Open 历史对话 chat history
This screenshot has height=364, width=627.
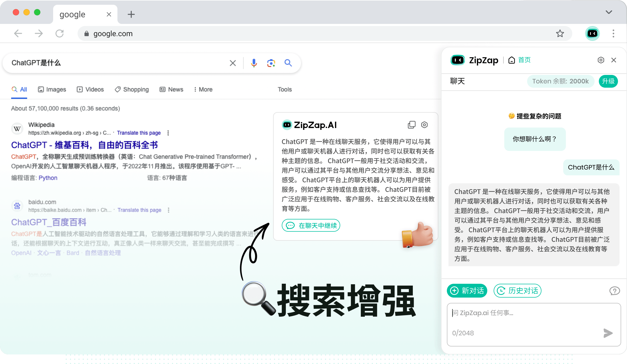(x=517, y=291)
